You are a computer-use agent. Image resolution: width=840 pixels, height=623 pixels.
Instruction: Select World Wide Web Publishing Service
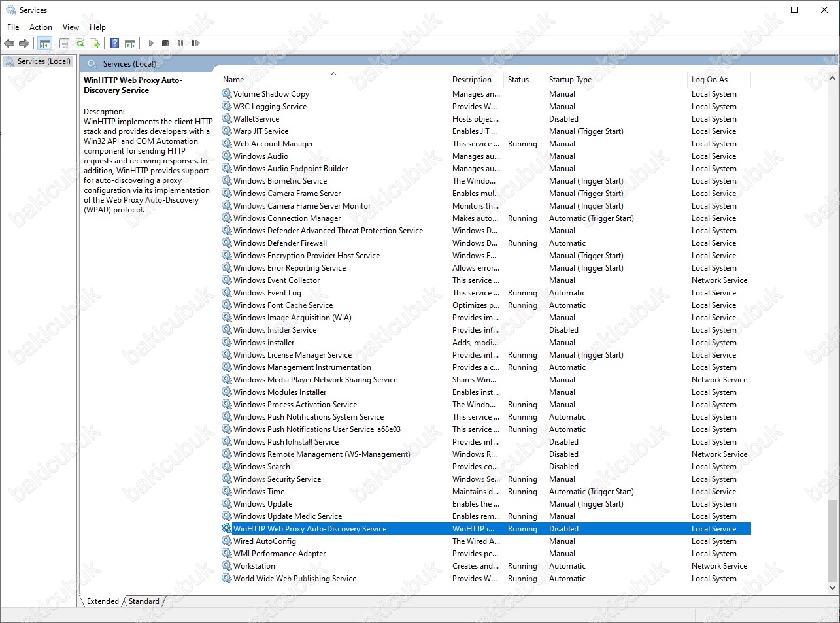coord(486,579)
